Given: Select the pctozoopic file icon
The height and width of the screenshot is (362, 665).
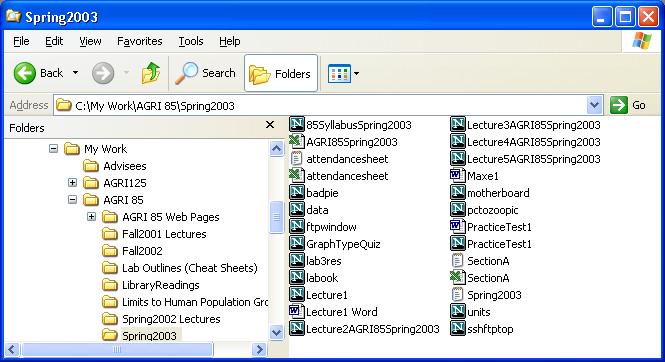Looking at the screenshot, I should pos(458,209).
